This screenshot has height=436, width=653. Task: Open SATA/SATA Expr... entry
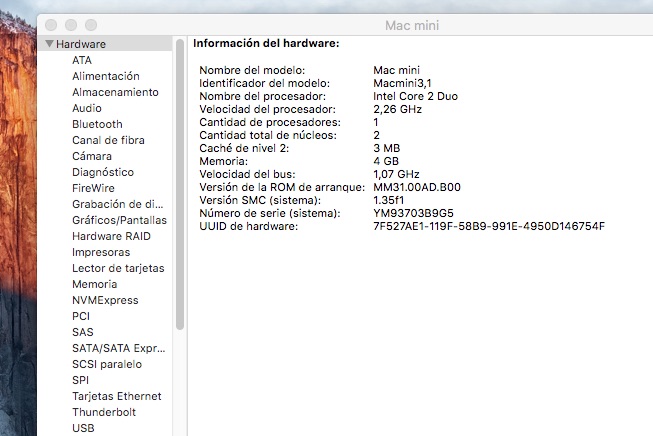(x=119, y=348)
